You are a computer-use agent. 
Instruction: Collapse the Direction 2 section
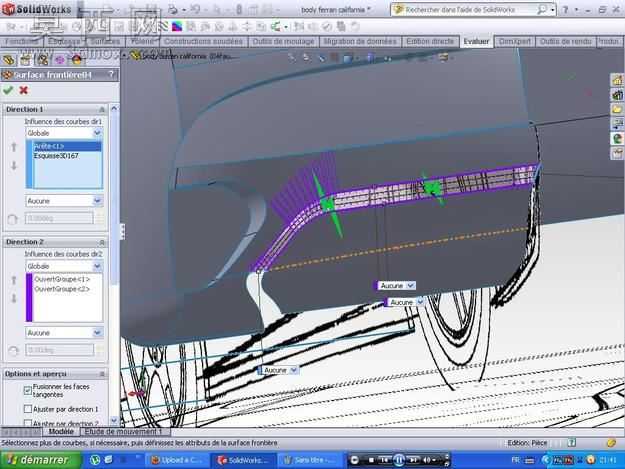(102, 242)
